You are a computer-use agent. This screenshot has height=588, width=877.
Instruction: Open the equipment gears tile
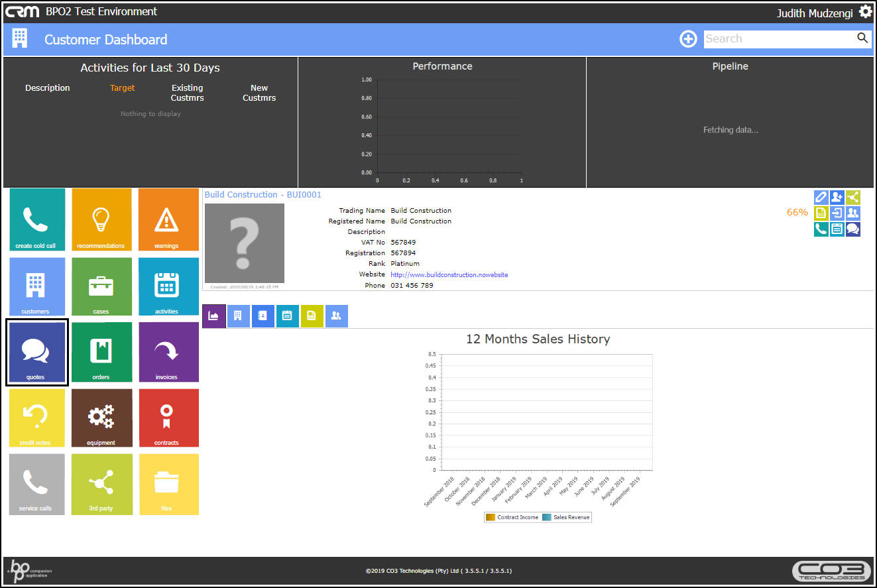pos(101,418)
